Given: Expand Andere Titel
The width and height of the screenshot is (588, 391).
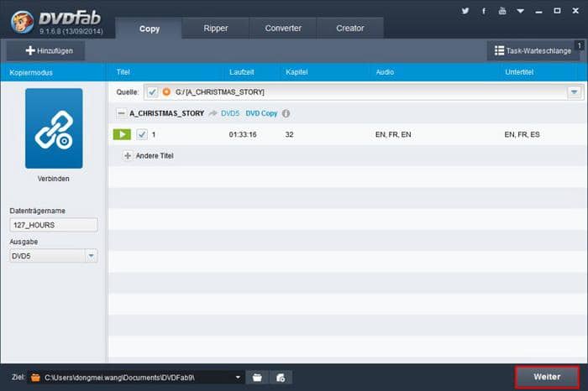Looking at the screenshot, I should coord(128,155).
